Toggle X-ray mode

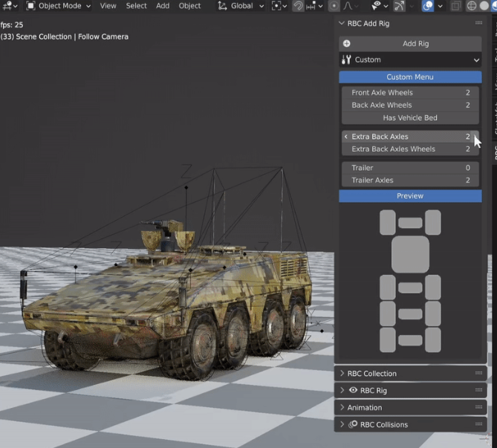pos(456,6)
